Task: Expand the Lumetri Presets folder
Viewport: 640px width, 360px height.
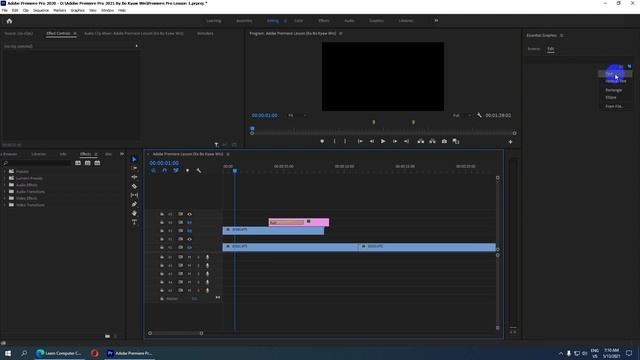Action: tap(5, 178)
